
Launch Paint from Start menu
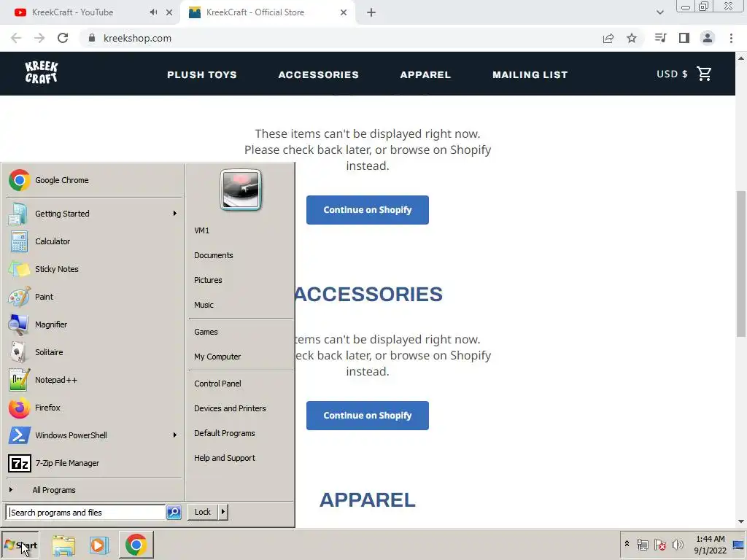tap(93, 297)
